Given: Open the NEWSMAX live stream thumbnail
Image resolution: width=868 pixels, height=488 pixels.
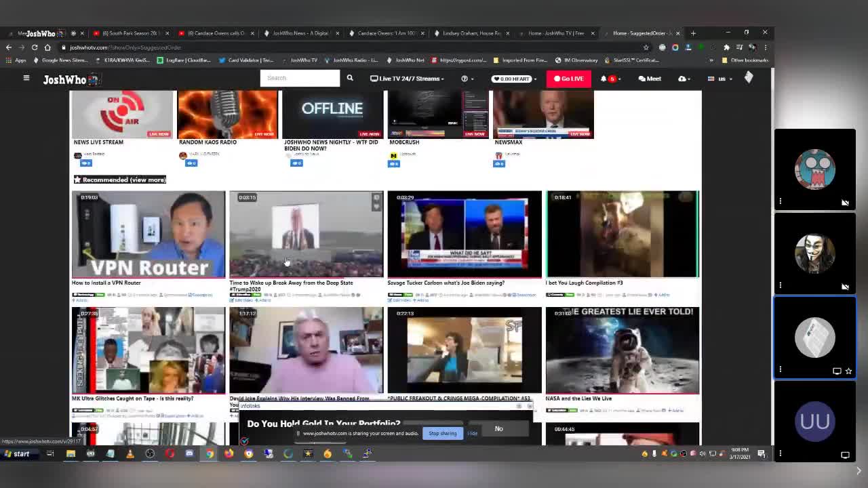Looking at the screenshot, I should [x=543, y=115].
